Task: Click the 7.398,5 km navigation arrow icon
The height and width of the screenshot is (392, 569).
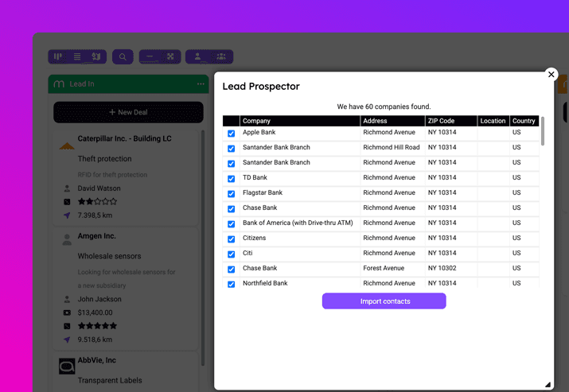Action: (x=67, y=215)
